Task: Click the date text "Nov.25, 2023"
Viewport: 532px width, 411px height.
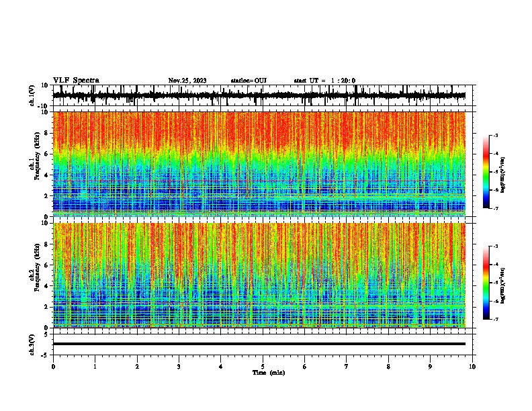Action: pos(187,81)
